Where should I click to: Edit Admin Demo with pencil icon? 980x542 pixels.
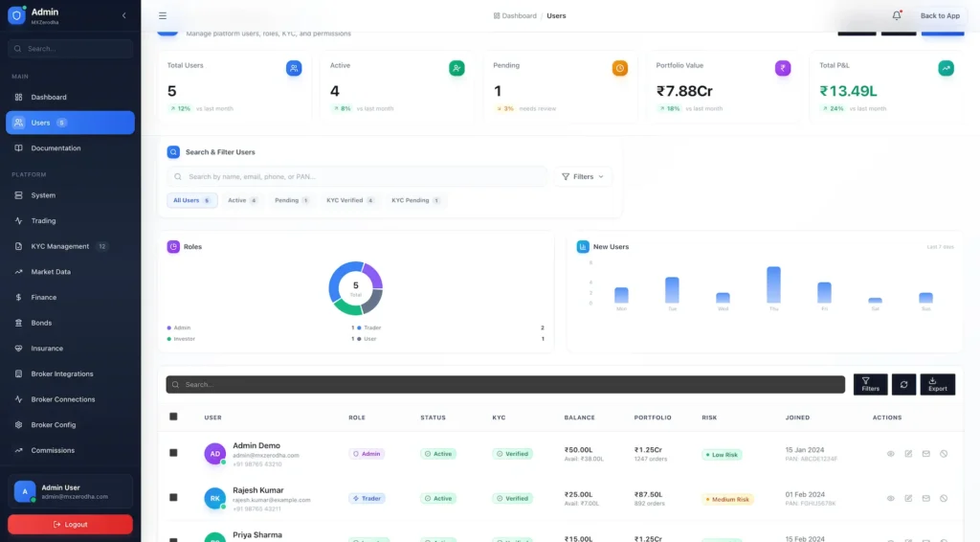click(908, 454)
